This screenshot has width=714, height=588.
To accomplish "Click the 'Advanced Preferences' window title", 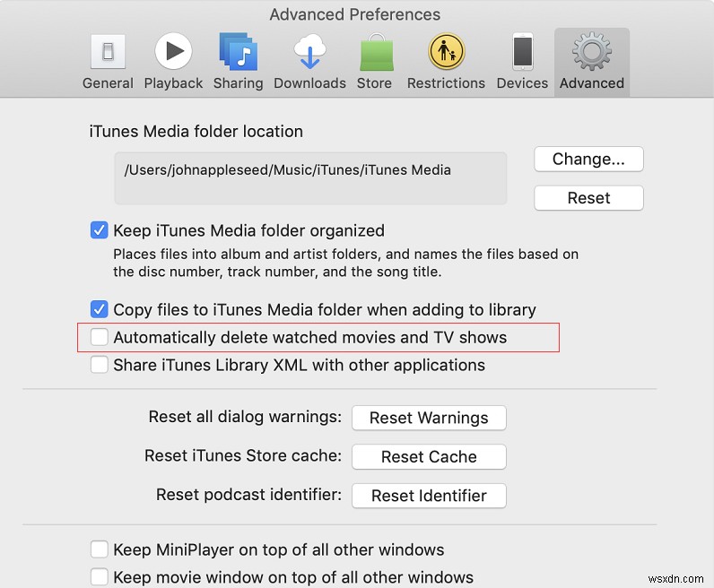I will pyautogui.click(x=354, y=14).
